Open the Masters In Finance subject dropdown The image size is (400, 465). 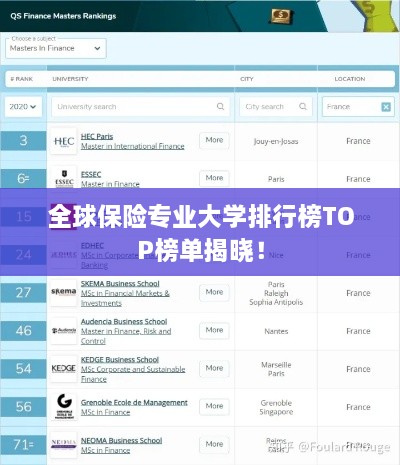tap(56, 48)
